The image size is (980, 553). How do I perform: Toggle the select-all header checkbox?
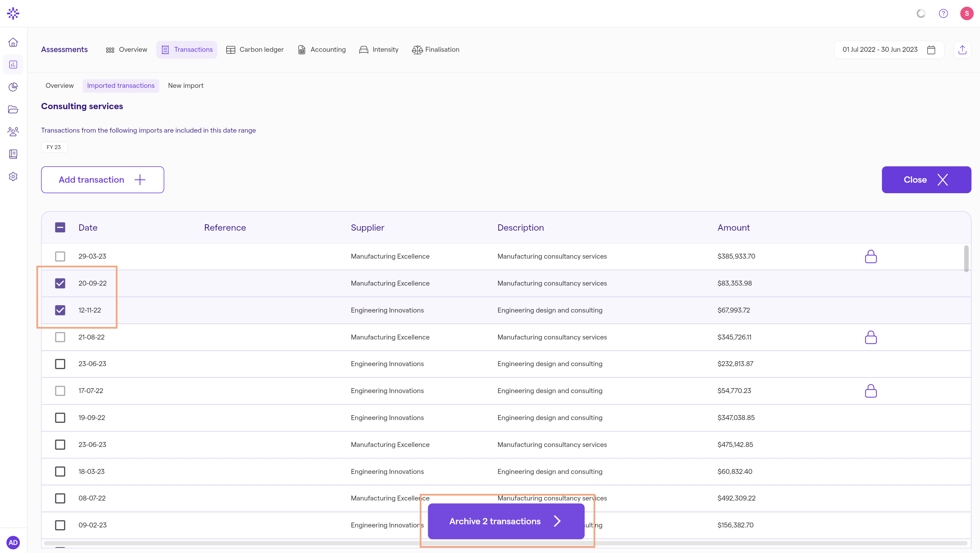click(60, 227)
